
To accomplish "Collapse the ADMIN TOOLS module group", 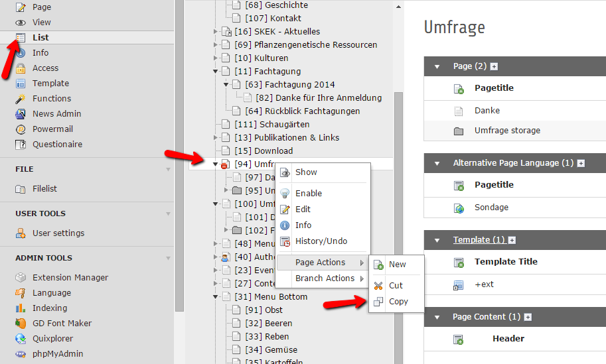I will point(168,258).
